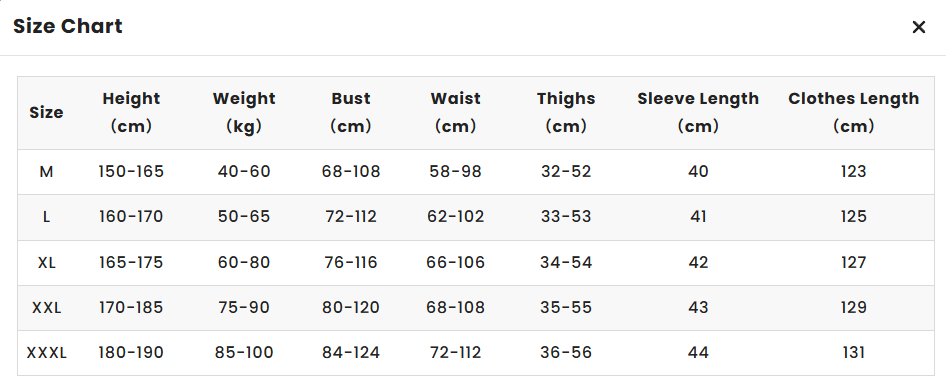Image resolution: width=946 pixels, height=387 pixels.
Task: Click the Waist (cm) column header
Action: tap(456, 112)
